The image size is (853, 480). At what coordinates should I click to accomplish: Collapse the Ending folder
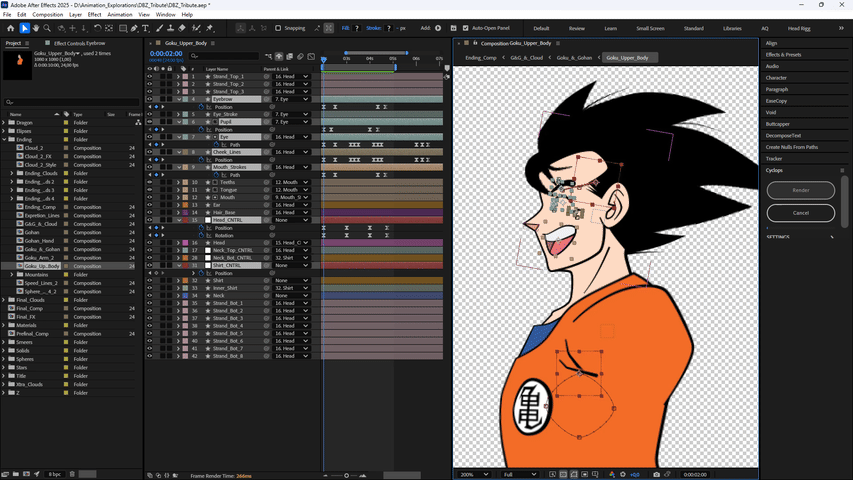click(x=4, y=139)
